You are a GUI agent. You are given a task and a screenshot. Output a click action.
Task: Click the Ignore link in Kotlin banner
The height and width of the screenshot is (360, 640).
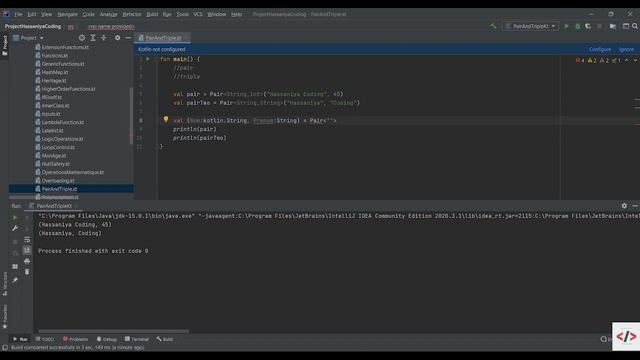(x=626, y=49)
